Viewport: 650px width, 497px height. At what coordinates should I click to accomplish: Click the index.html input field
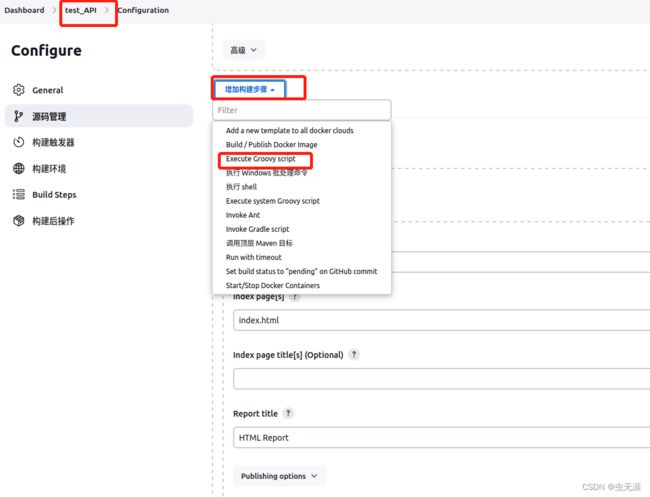441,320
